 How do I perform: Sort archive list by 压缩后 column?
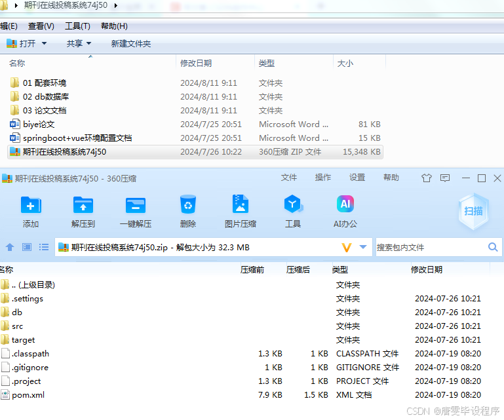coord(298,269)
